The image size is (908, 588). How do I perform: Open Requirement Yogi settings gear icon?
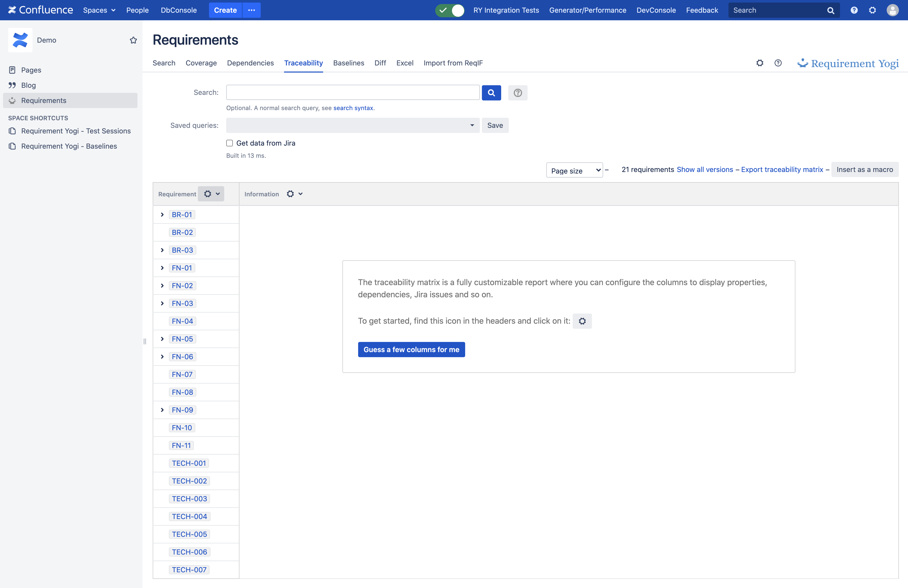pyautogui.click(x=760, y=63)
